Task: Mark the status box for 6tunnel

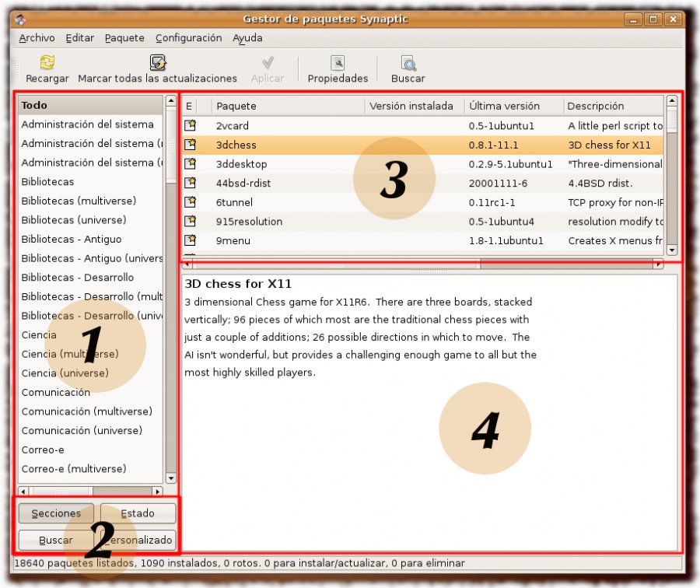Action: (190, 202)
